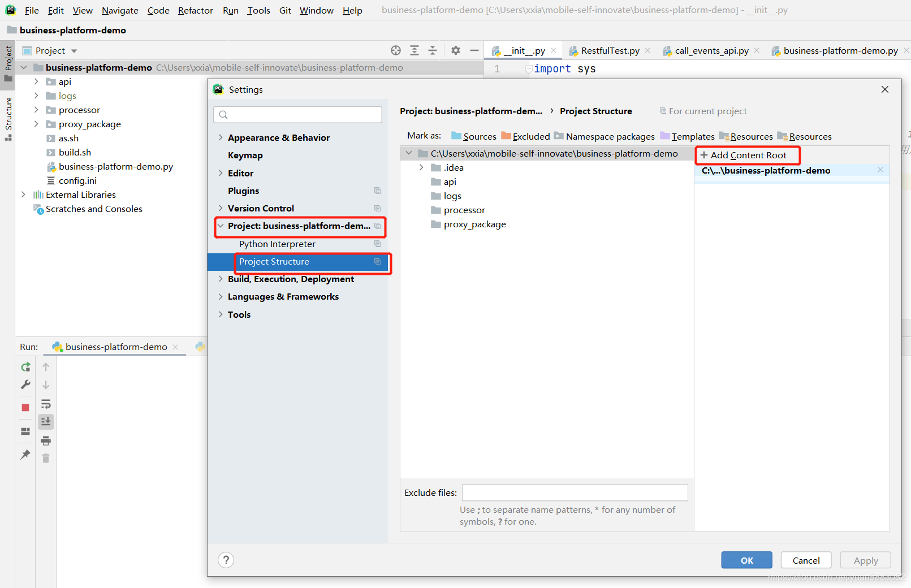The image size is (911, 588).
Task: Click the Down the stack trace arrow
Action: (46, 385)
